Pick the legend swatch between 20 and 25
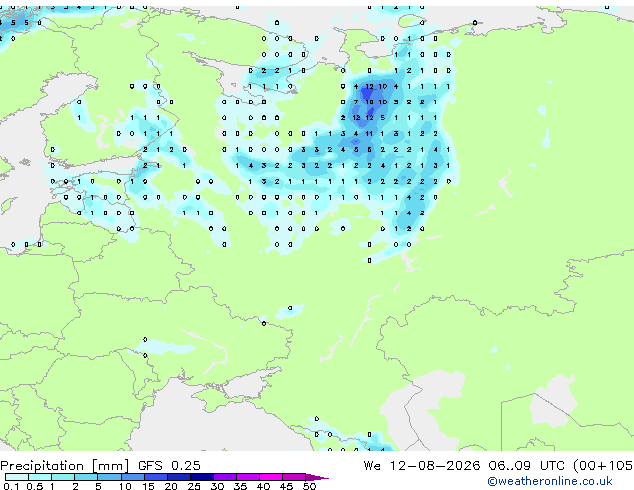Viewport: 634px width, 490px height. (178, 477)
